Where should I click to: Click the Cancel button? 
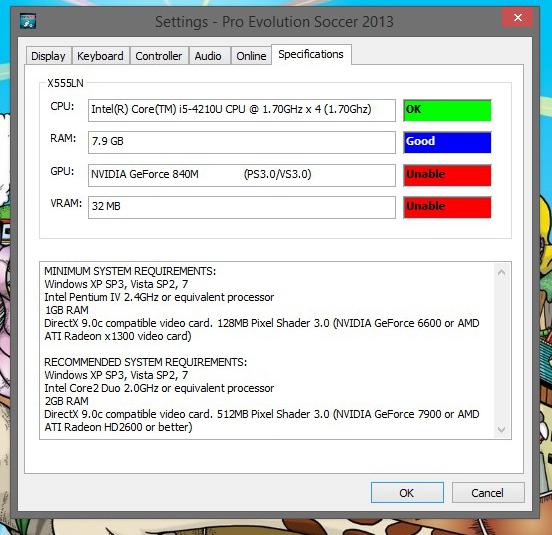488,492
